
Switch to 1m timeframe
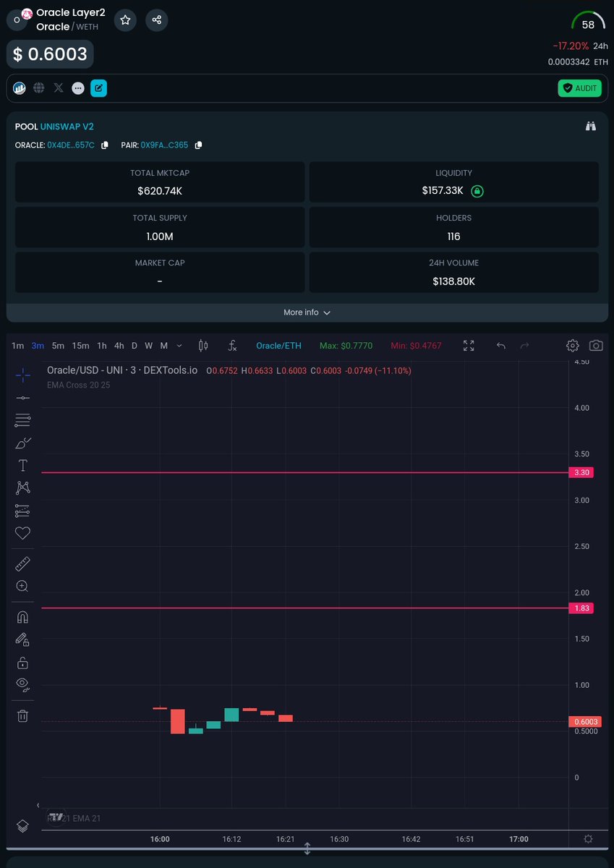18,346
